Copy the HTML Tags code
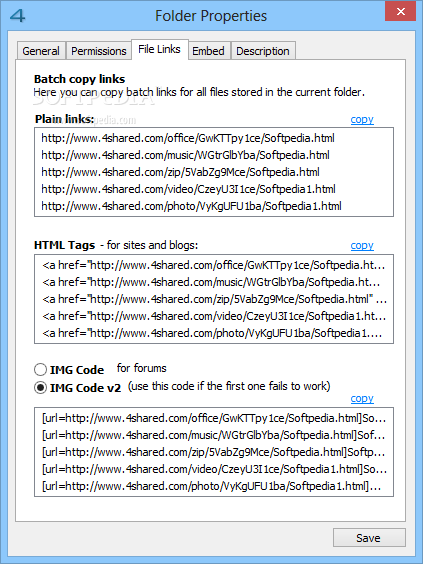The width and height of the screenshot is (423, 564). (x=362, y=245)
